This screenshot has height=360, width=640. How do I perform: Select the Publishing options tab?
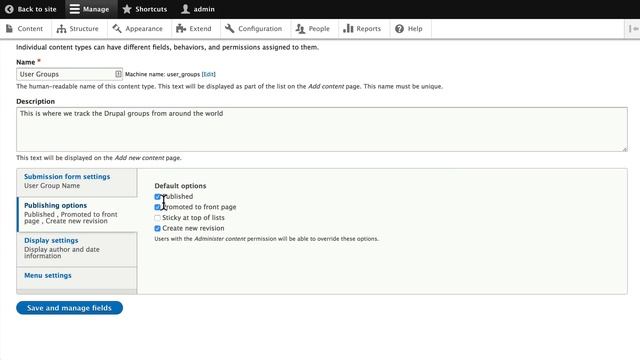coord(78,214)
